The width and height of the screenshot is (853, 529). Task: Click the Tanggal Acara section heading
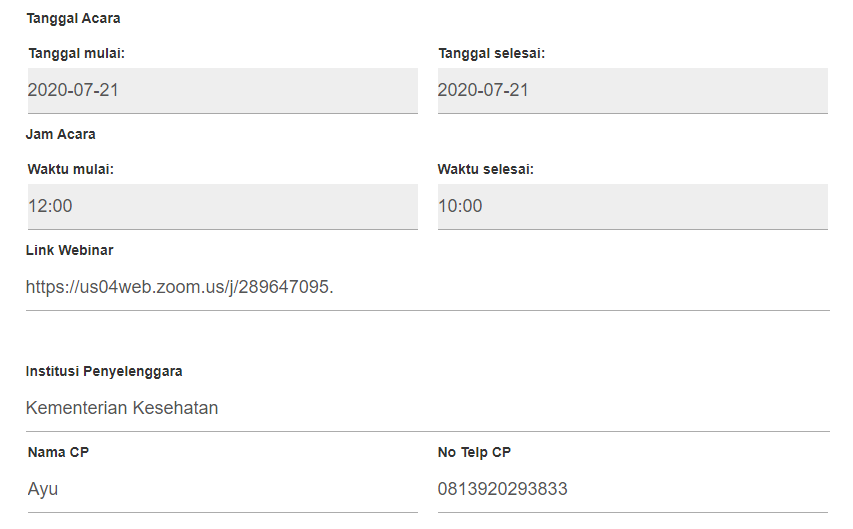(73, 19)
